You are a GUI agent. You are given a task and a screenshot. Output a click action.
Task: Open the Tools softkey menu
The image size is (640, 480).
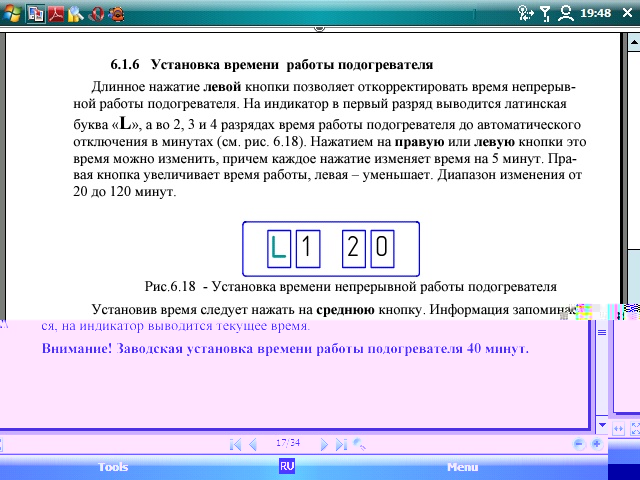113,467
